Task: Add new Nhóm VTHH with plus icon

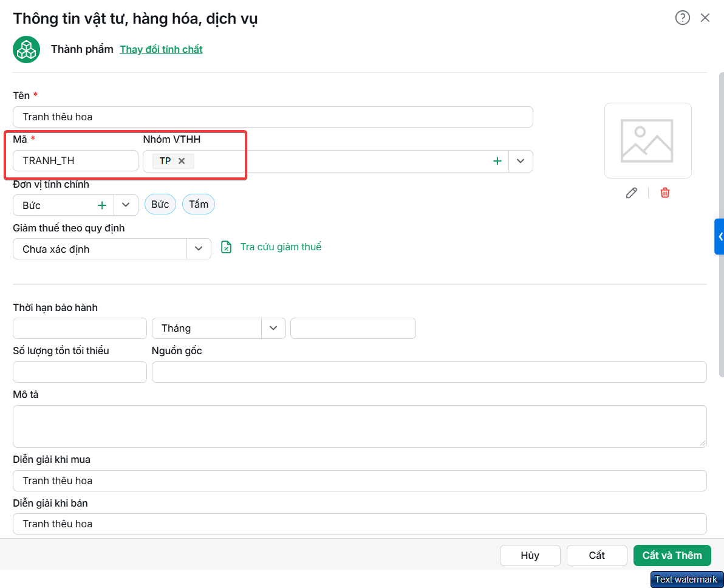Action: point(497,161)
